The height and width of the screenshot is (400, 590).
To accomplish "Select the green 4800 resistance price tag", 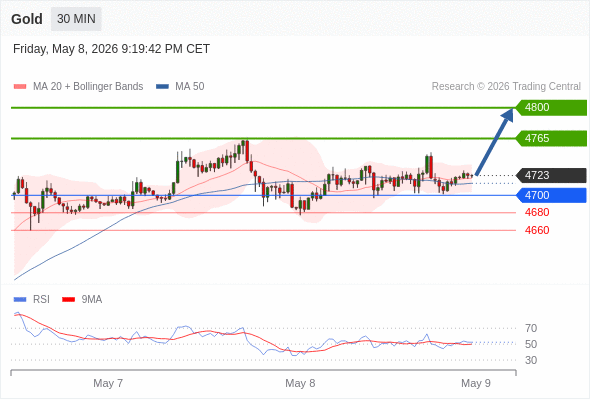I will (551, 108).
